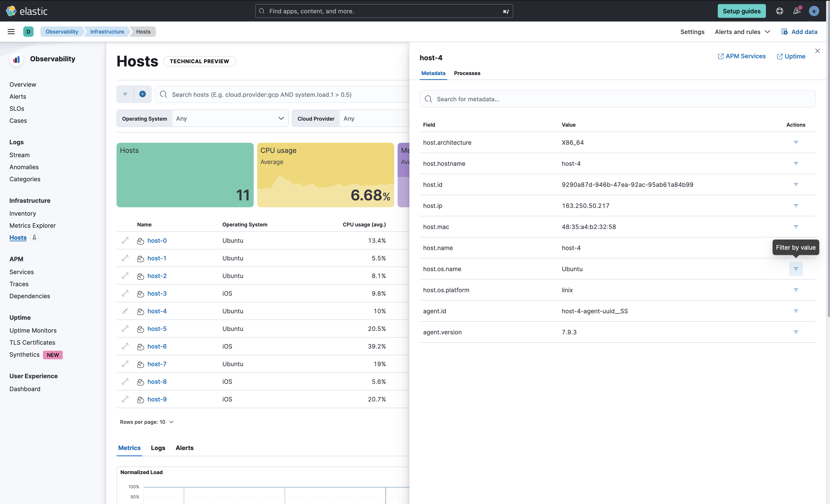830x504 pixels.
Task: Open the help menu icon
Action: 779,11
